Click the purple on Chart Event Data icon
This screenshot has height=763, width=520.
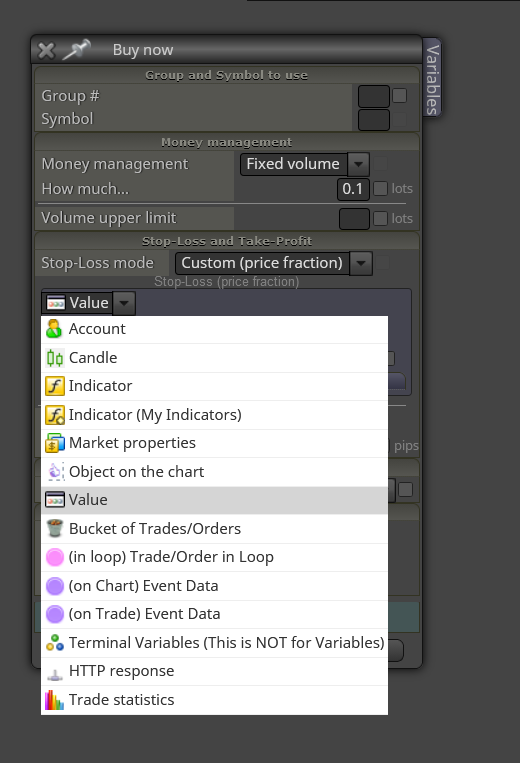pyautogui.click(x=54, y=586)
